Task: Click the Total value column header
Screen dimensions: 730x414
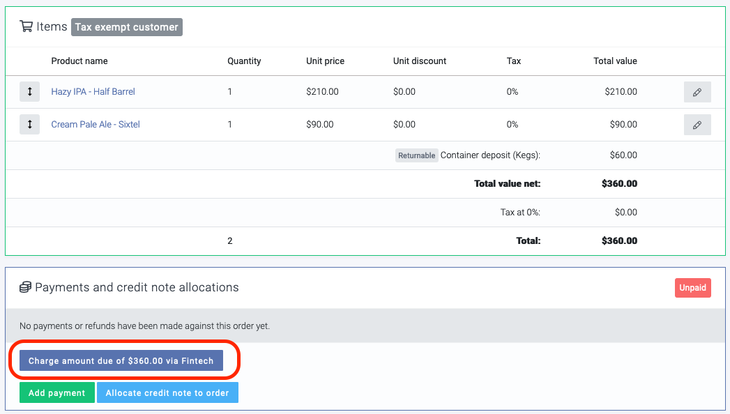Action: pos(617,61)
